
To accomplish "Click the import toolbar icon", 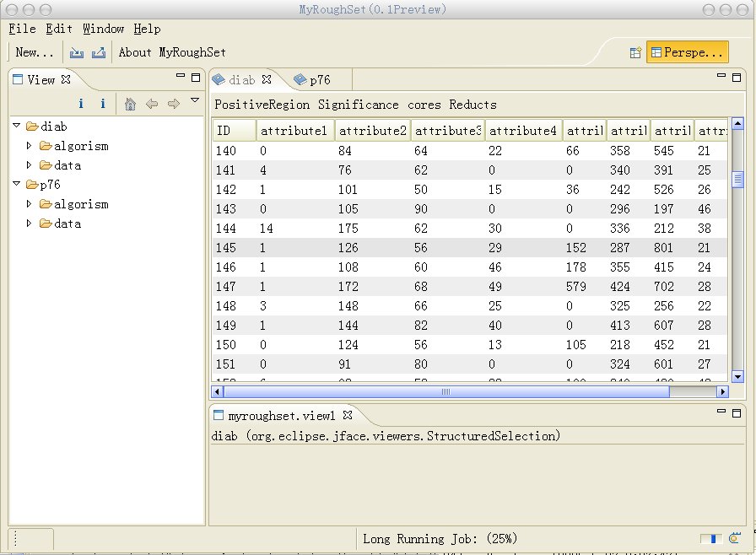I will (76, 52).
